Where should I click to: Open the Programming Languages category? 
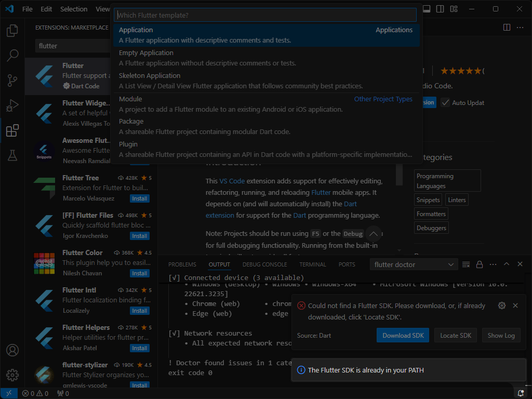click(x=447, y=181)
